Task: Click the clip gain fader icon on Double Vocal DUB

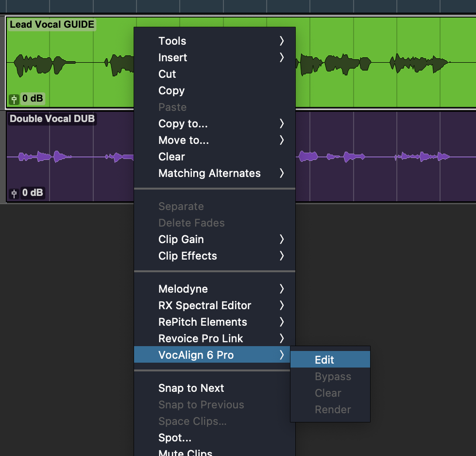Action: tap(14, 193)
